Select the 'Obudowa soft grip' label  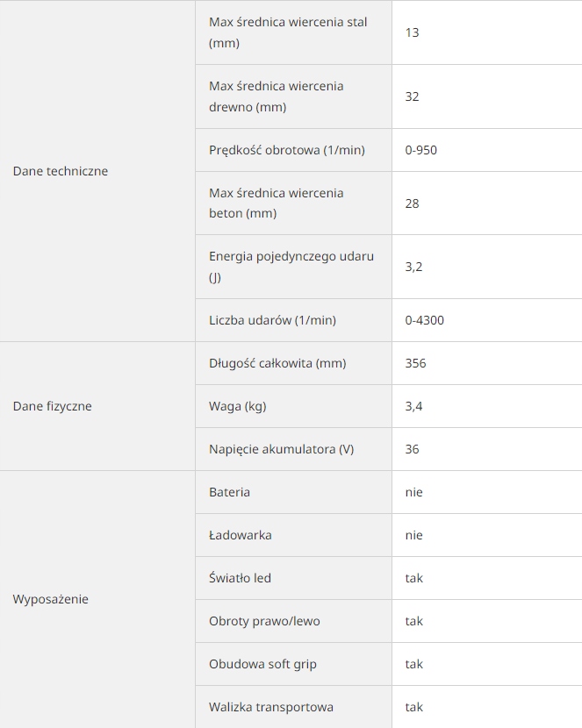(262, 664)
